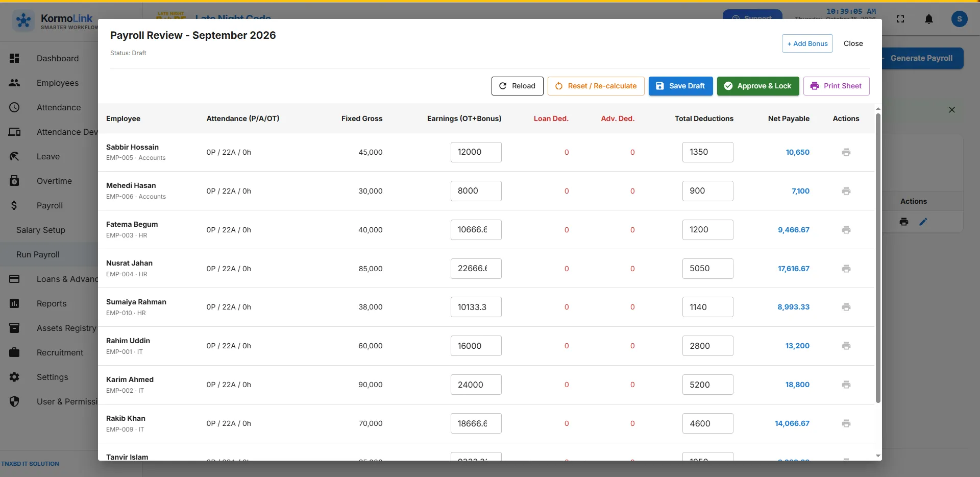Click the Dashboard sidebar icon
Screen dimensions: 980x477
coord(14,58)
